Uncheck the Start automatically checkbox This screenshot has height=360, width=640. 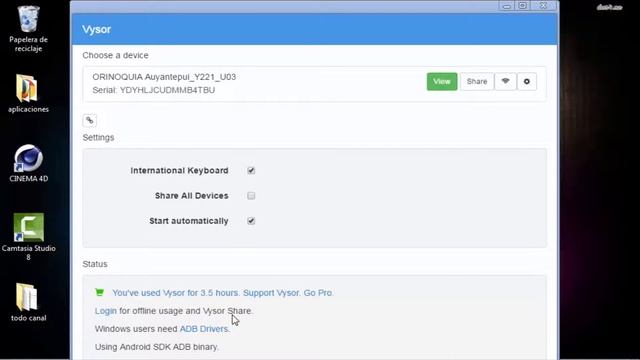coord(251,221)
